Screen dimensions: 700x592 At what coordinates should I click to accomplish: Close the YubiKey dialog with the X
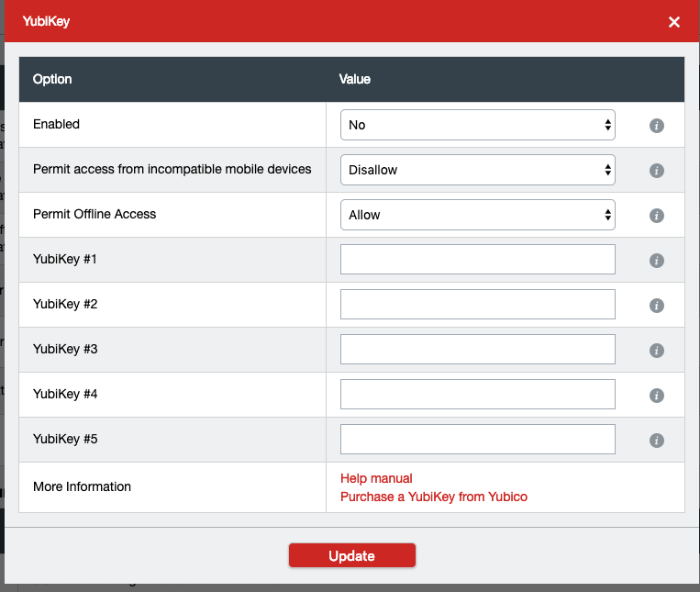pyautogui.click(x=673, y=22)
